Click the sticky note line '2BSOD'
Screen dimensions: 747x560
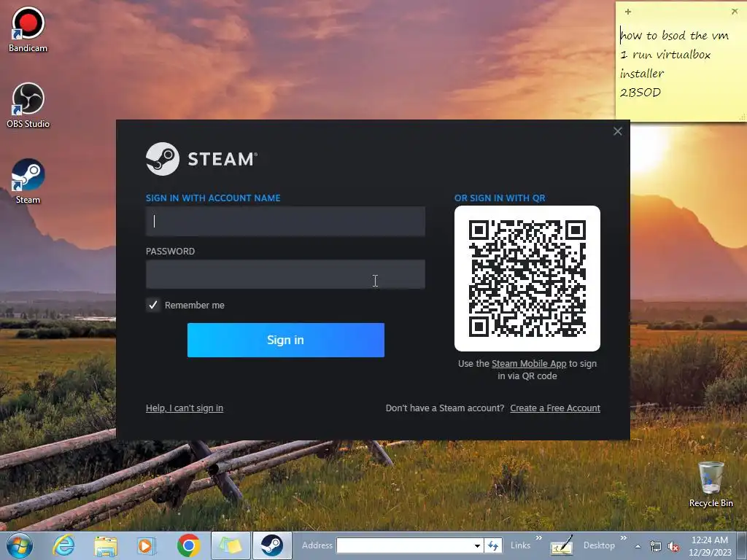640,93
